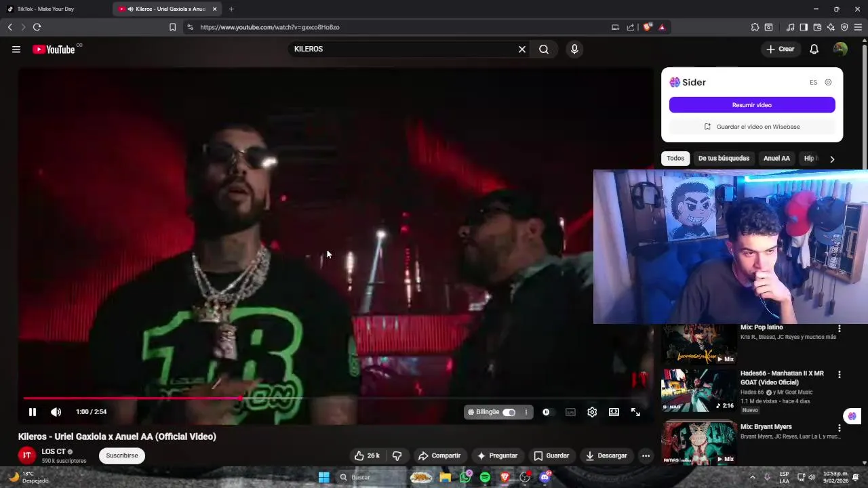Go to YouTube home via the logo
The width and height of the screenshot is (868, 488).
54,49
